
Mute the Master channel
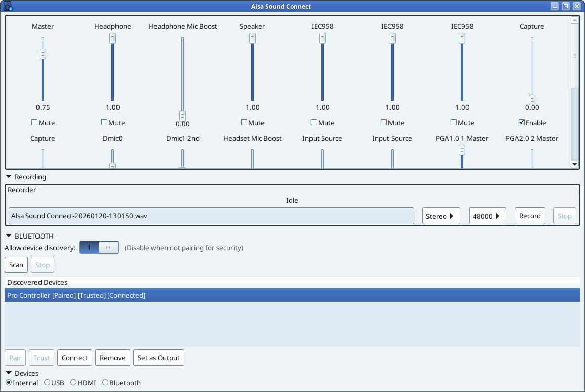click(33, 122)
